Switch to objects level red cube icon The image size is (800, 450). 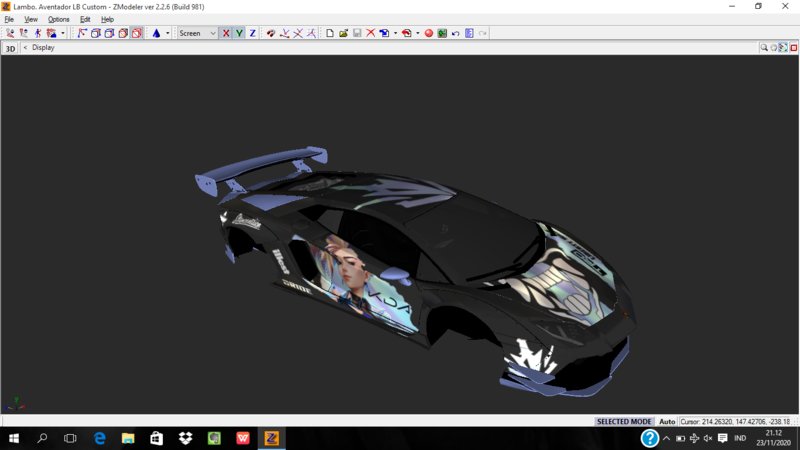click(x=123, y=33)
